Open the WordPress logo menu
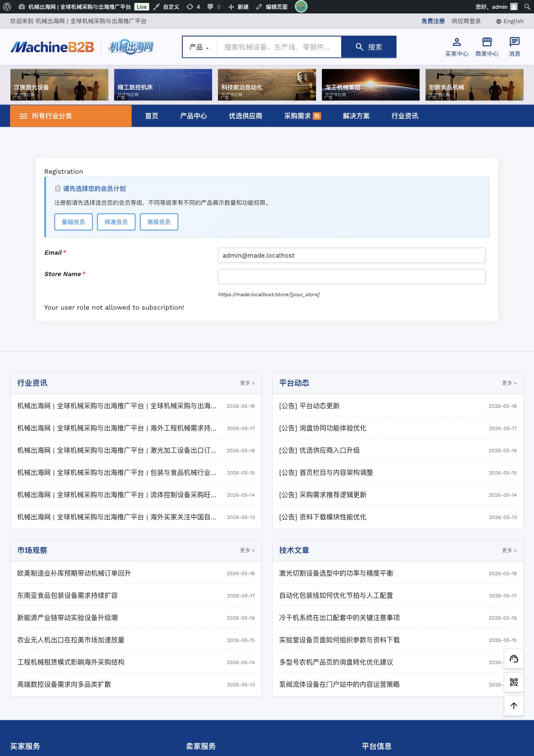Viewport: 534px width, 756px height. tap(7, 7)
